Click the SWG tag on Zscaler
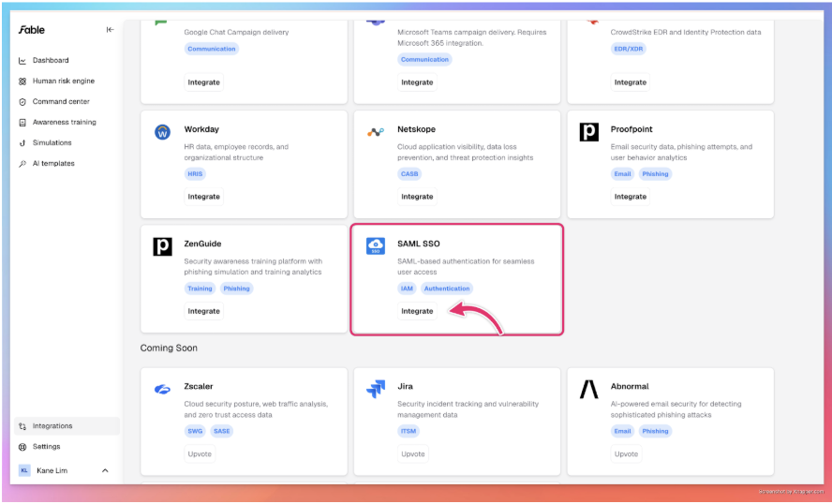 click(195, 431)
